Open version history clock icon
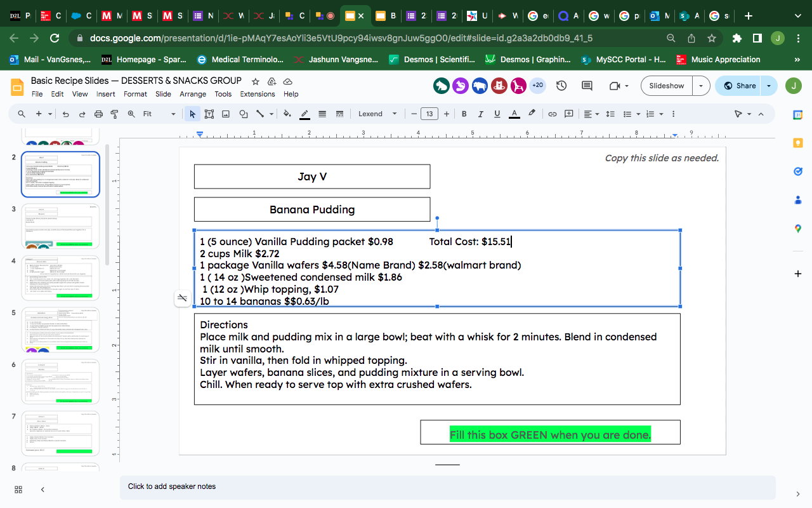 pyautogui.click(x=561, y=86)
